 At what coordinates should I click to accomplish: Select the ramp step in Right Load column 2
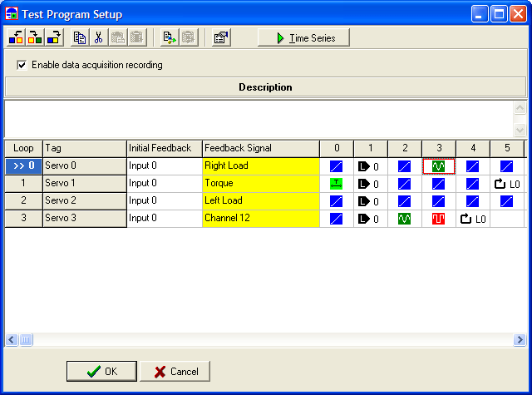tap(404, 166)
